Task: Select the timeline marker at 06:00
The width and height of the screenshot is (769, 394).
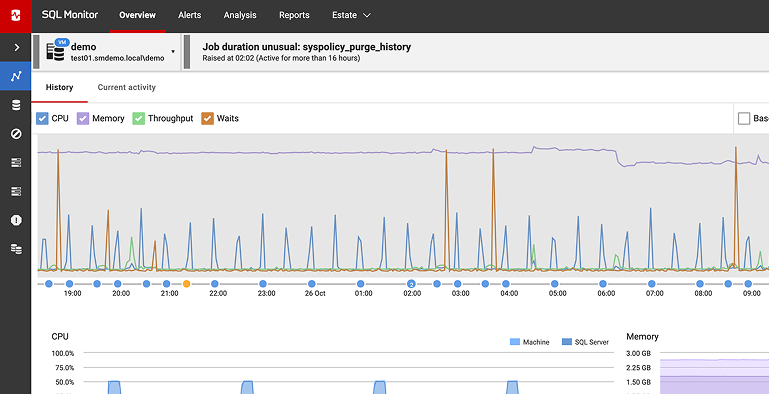Action: [x=603, y=284]
